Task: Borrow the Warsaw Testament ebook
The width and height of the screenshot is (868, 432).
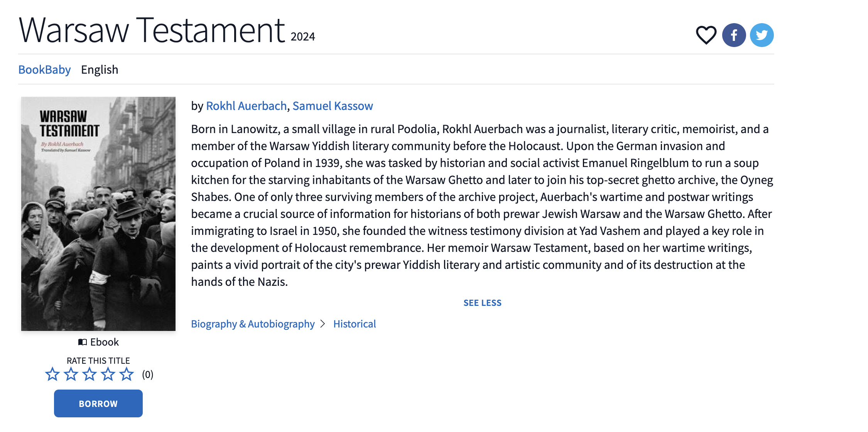Action: 98,403
